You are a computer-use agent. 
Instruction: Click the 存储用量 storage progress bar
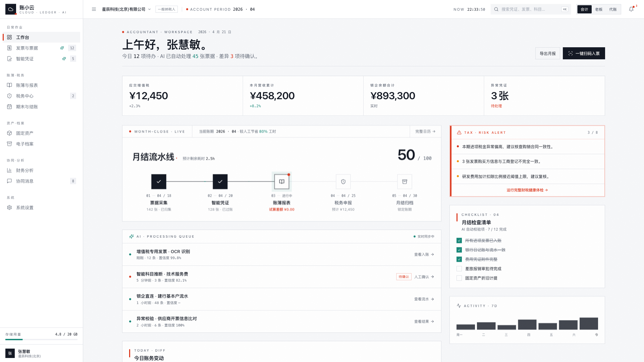(x=41, y=340)
